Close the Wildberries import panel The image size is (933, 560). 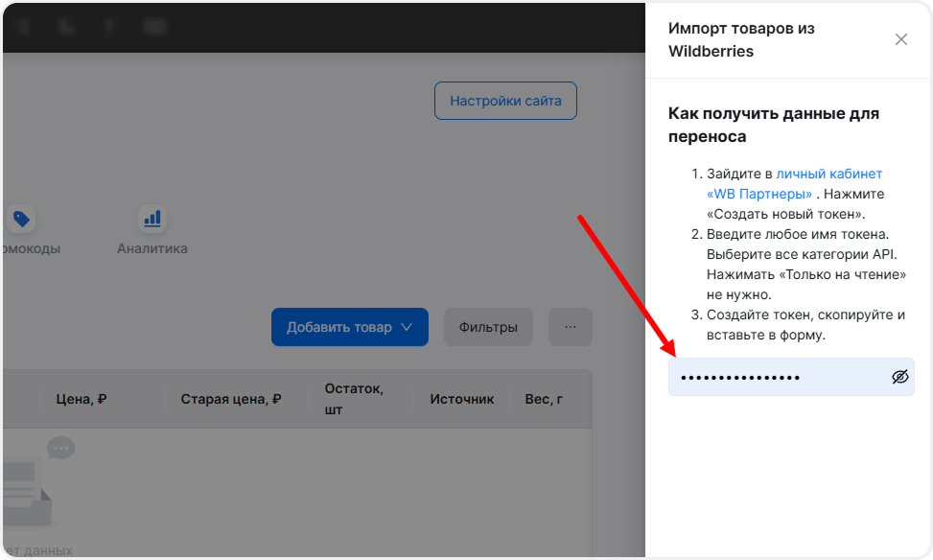(x=900, y=39)
